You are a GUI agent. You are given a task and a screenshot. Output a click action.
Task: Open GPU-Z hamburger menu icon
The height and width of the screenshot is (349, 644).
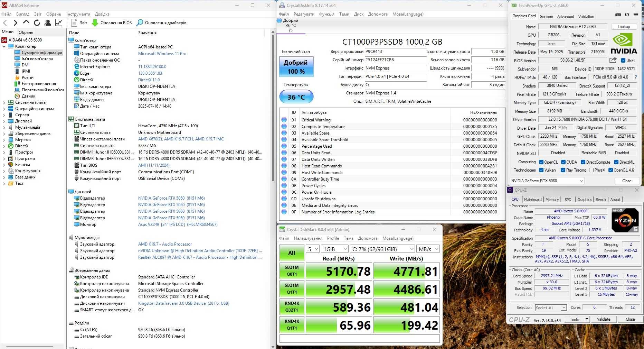pos(636,15)
